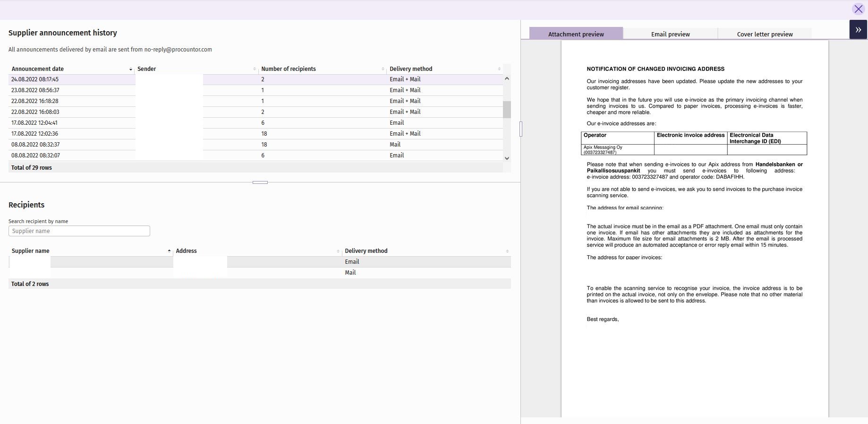Sort recipients by Supplier name
This screenshot has height=424, width=868.
click(91, 251)
